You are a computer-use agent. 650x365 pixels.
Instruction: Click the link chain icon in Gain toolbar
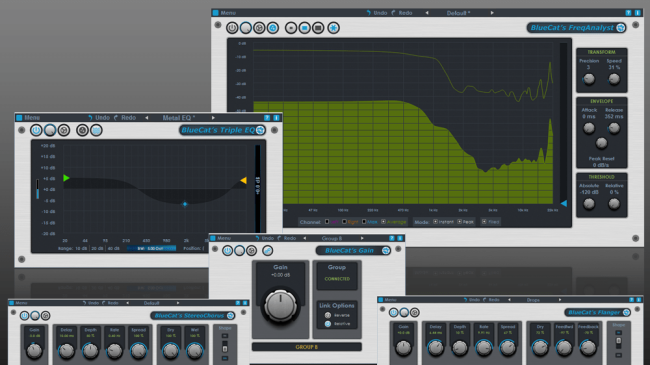[x=267, y=251]
